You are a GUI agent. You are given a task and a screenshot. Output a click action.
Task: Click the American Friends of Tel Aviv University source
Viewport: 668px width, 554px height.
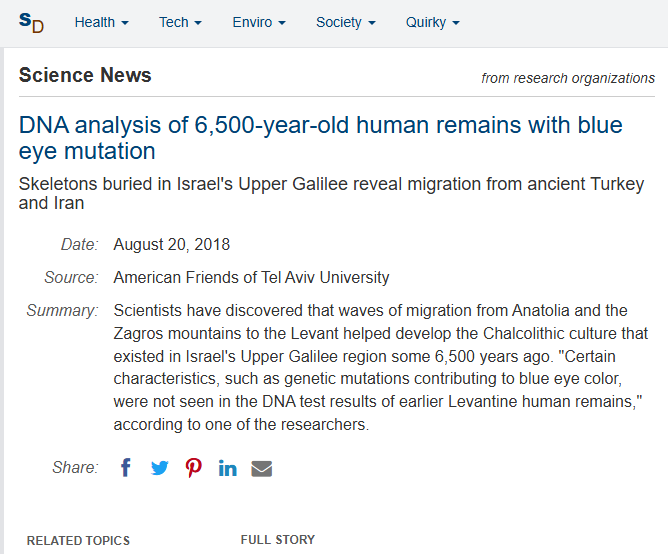coord(251,277)
